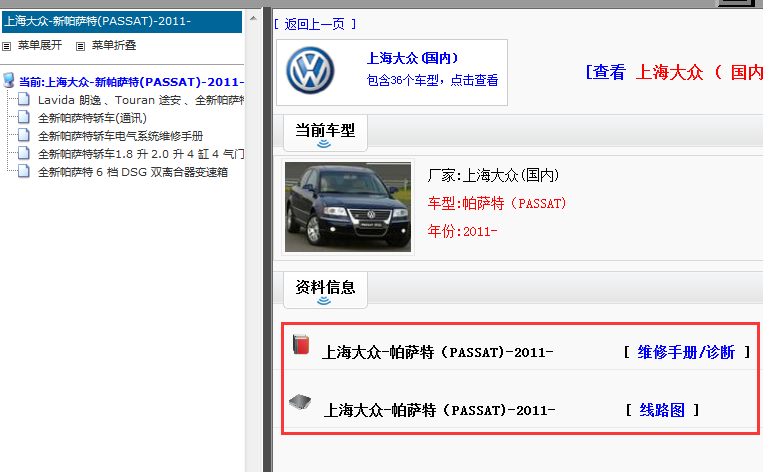Open the 当前车型 tab
The width and height of the screenshot is (763, 472).
325,132
